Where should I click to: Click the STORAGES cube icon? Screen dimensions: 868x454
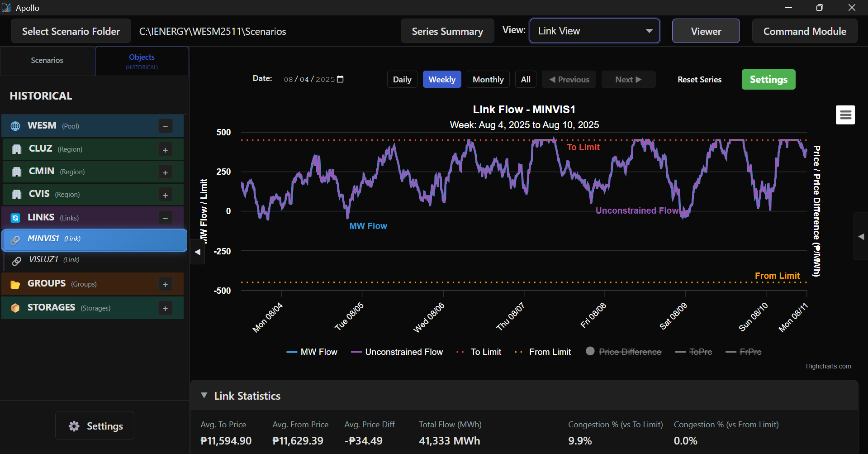tap(15, 308)
